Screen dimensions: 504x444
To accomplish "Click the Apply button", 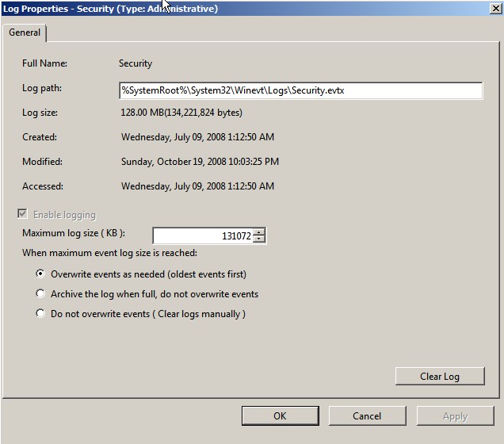I will 455,415.
